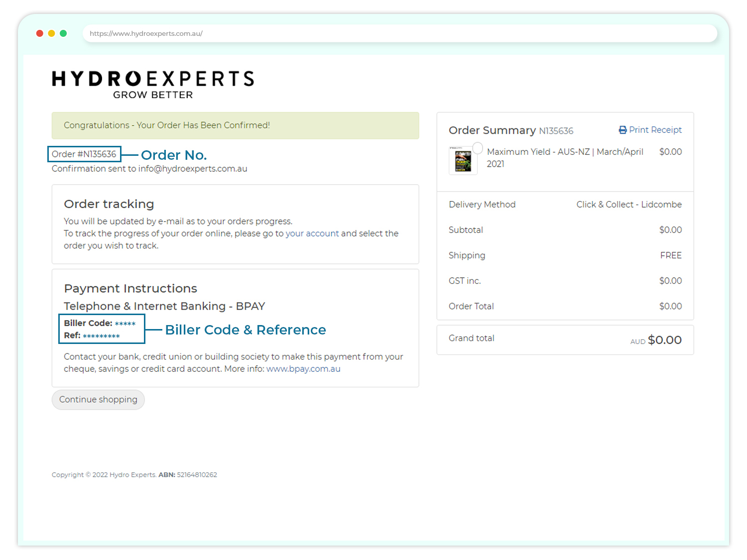Image resolution: width=747 pixels, height=560 pixels.
Task: Click order number N135636 beside Order Summary
Action: point(556,131)
